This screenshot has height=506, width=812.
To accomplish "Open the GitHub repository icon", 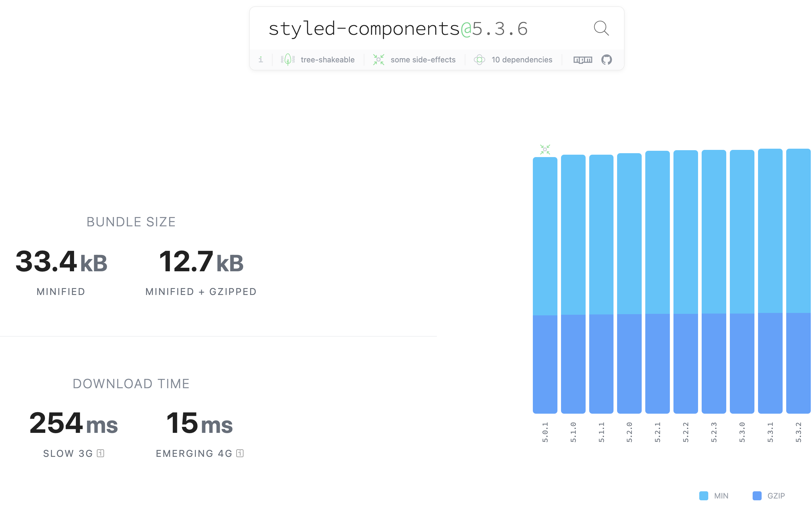I will (x=606, y=60).
